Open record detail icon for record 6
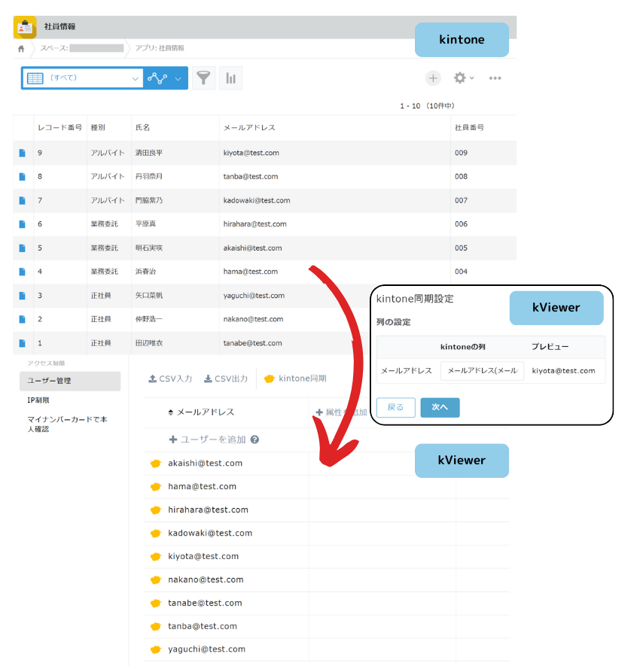Screen dimensions: 640x672 tap(23, 224)
